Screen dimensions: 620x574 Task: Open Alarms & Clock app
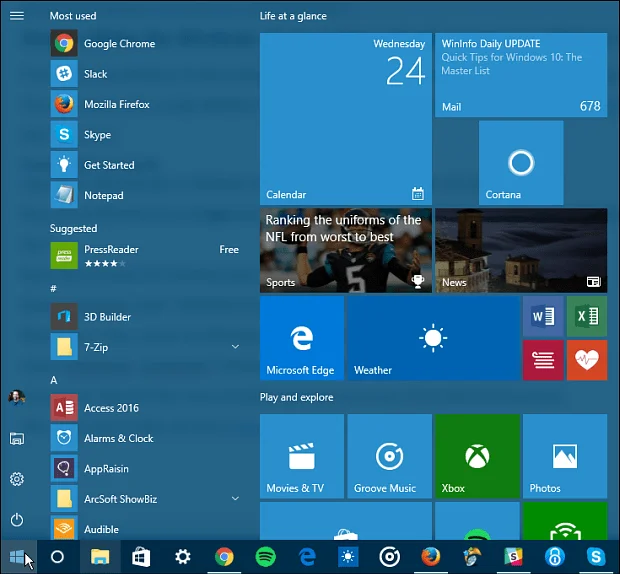coord(145,438)
